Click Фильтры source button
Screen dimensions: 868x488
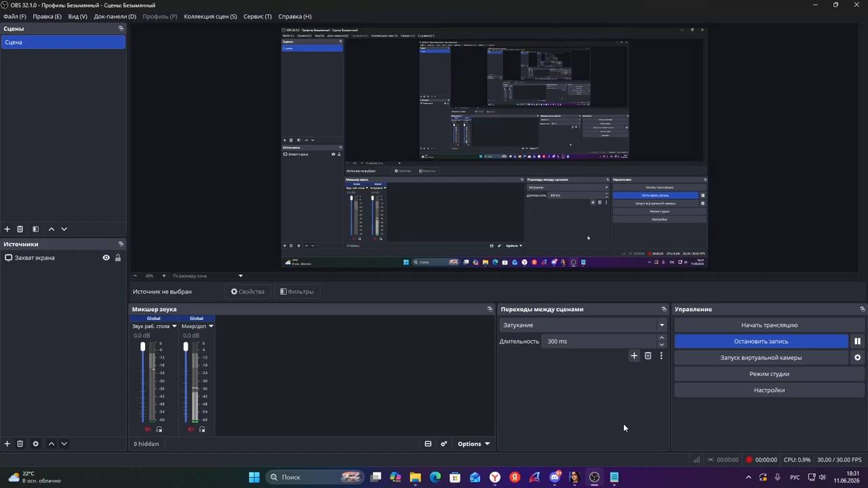tap(297, 291)
